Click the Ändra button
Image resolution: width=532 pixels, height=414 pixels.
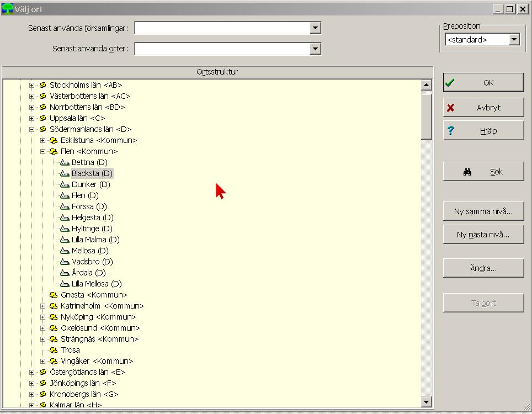[483, 268]
